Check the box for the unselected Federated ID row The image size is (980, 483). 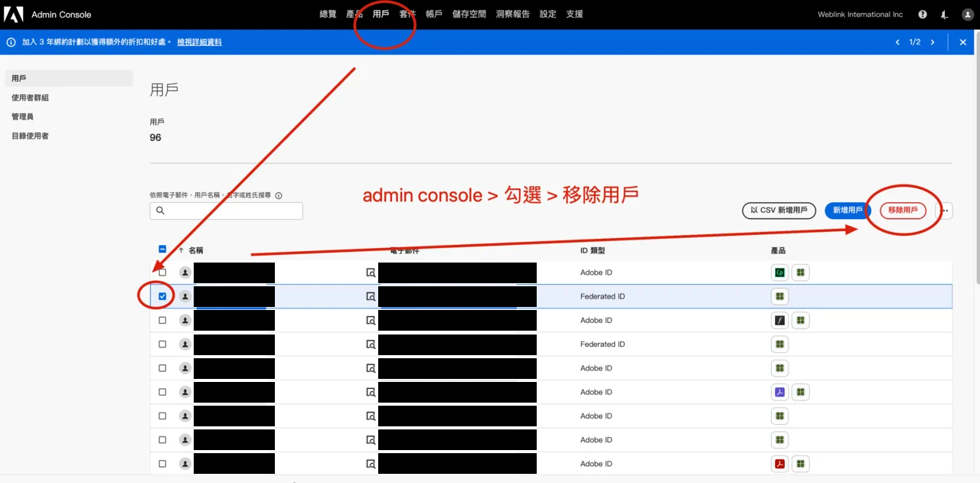(x=162, y=344)
